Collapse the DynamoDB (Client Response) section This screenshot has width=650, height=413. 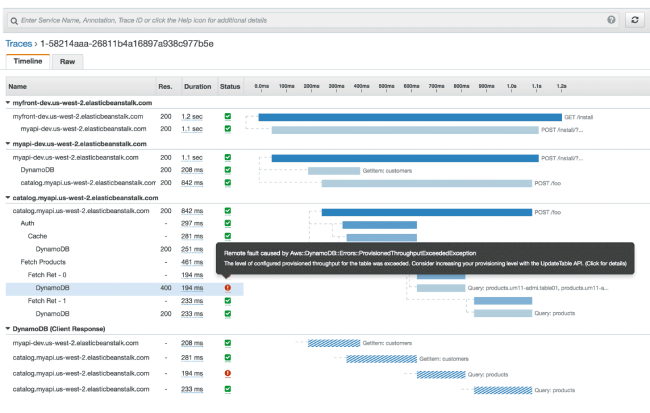[8, 328]
